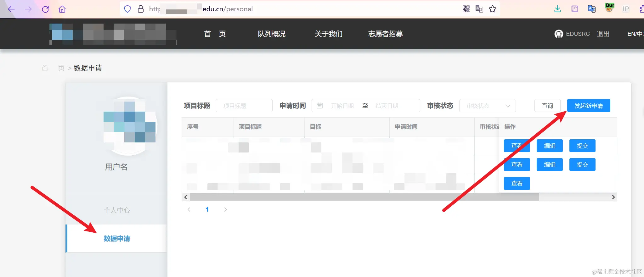Open the 审核状态 dropdown
The image size is (644, 277).
point(488,106)
